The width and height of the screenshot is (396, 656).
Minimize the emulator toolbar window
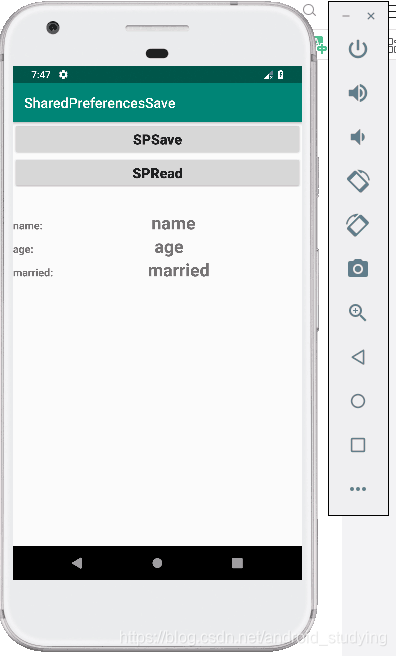pyautogui.click(x=346, y=16)
